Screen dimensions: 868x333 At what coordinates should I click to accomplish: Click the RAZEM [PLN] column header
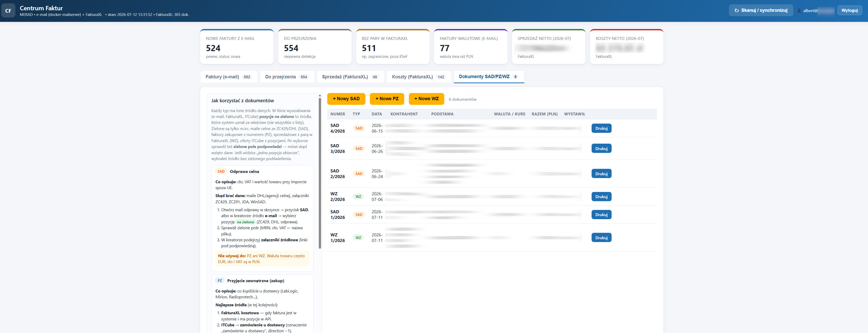(545, 114)
